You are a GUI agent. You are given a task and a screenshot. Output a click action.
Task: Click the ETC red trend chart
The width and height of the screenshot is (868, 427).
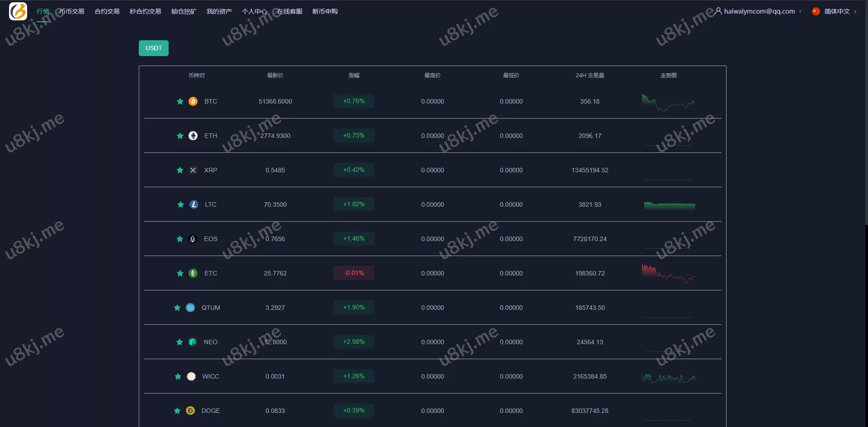point(668,273)
